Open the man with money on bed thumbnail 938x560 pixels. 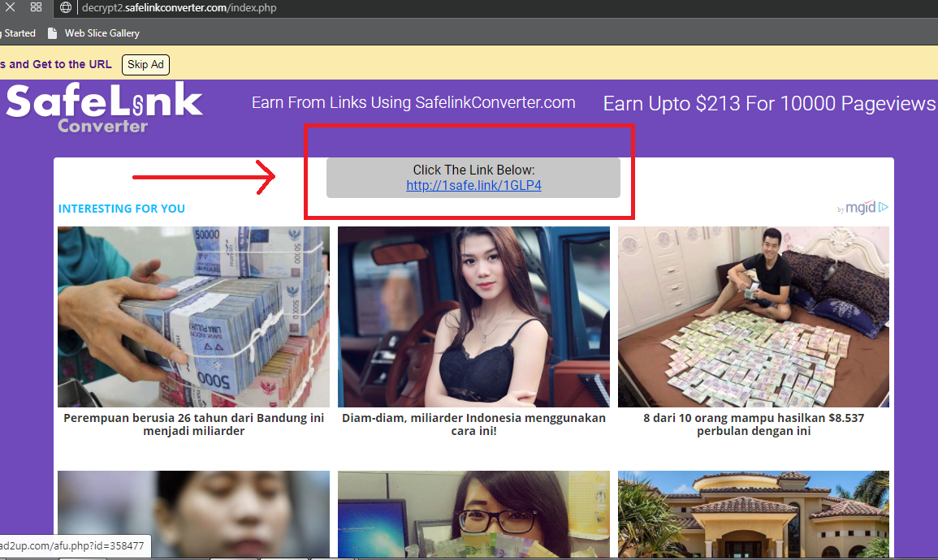754,317
